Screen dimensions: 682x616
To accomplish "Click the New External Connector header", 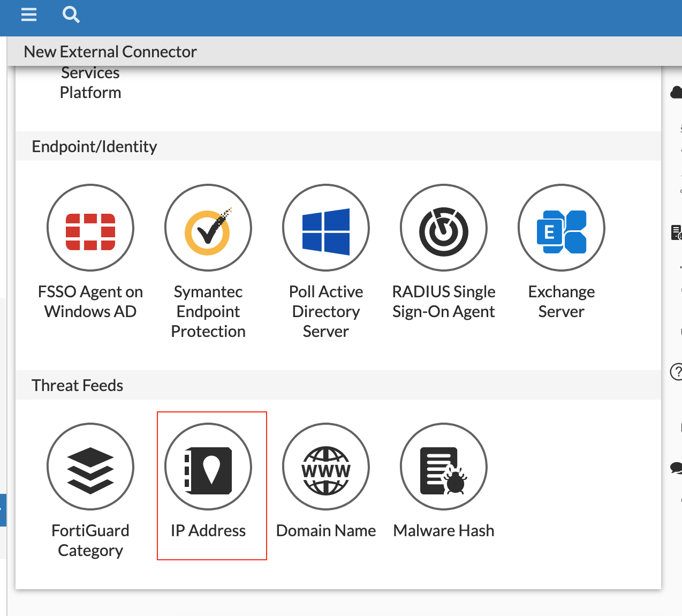I will pos(110,51).
